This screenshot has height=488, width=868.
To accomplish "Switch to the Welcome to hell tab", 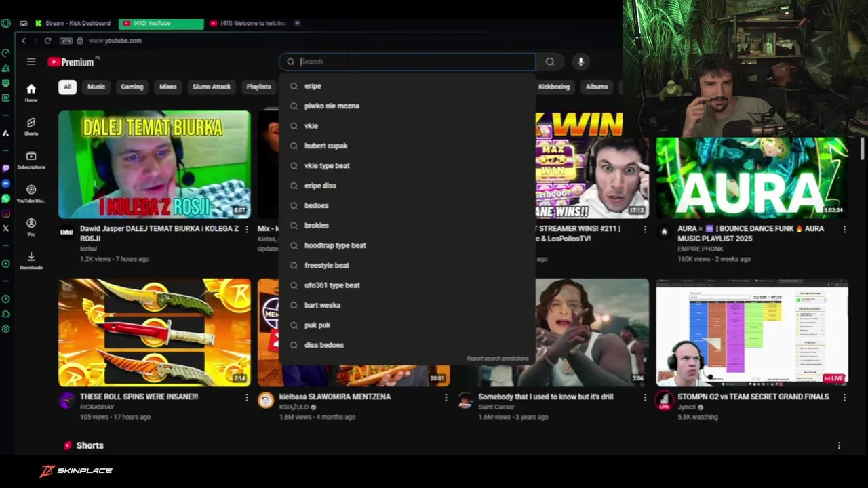I will click(248, 23).
